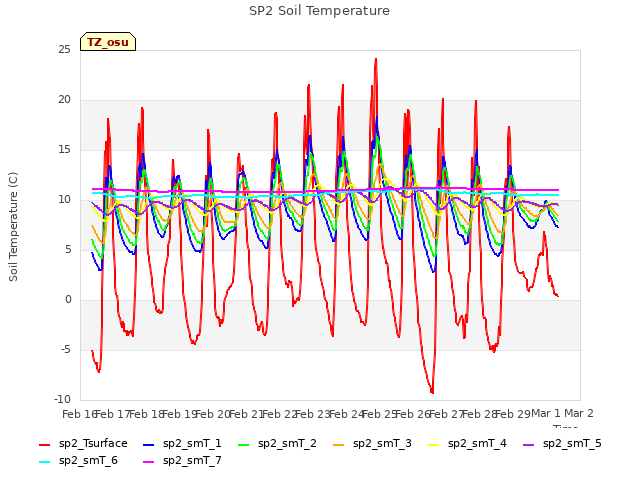The width and height of the screenshot is (640, 480).
Task: Click the Soil Temperature (C) axis label
Action: (13, 227)
